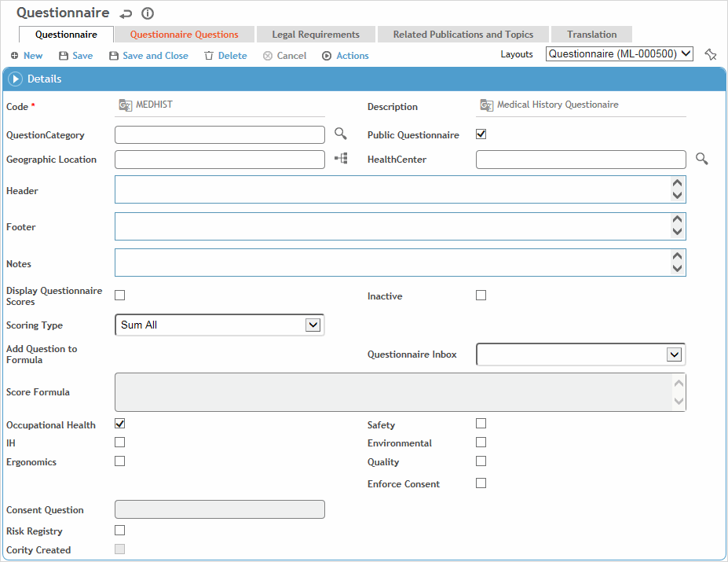This screenshot has width=728, height=562.
Task: Collapse the Details section arrow icon
Action: (16, 79)
